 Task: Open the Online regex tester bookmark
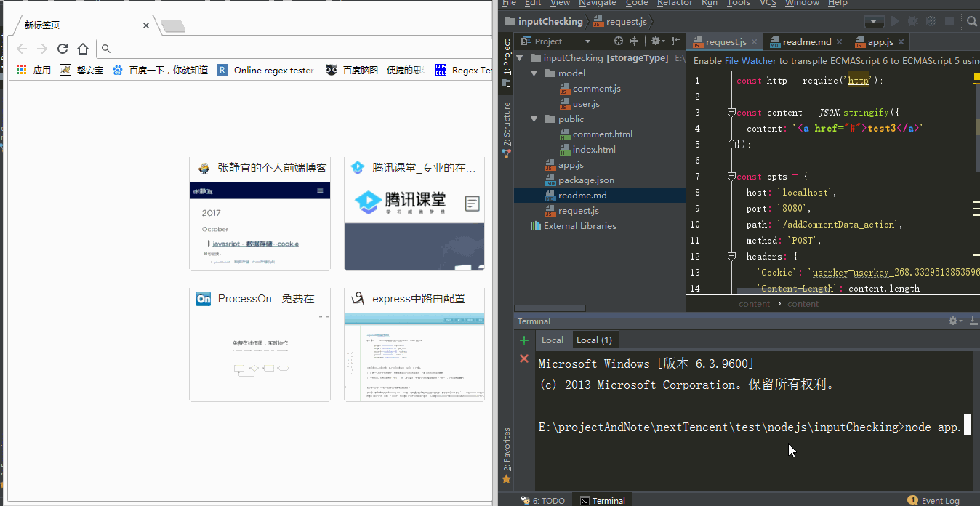click(x=266, y=71)
